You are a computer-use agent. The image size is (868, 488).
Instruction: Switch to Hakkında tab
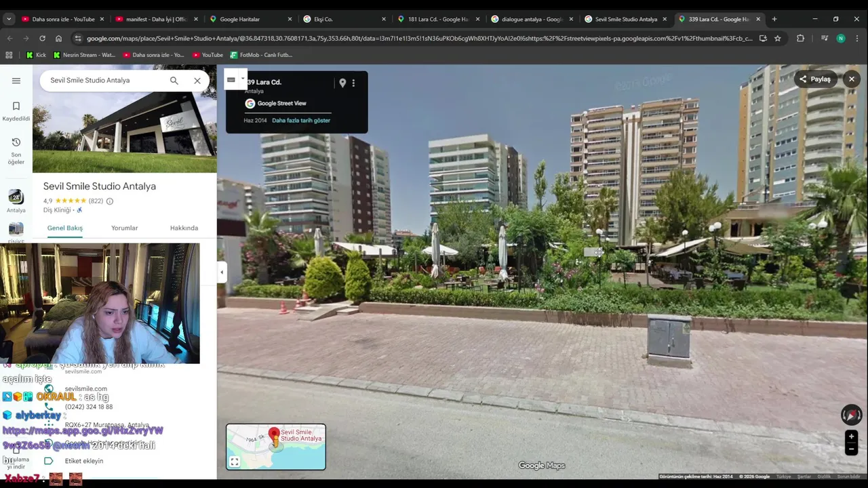184,228
